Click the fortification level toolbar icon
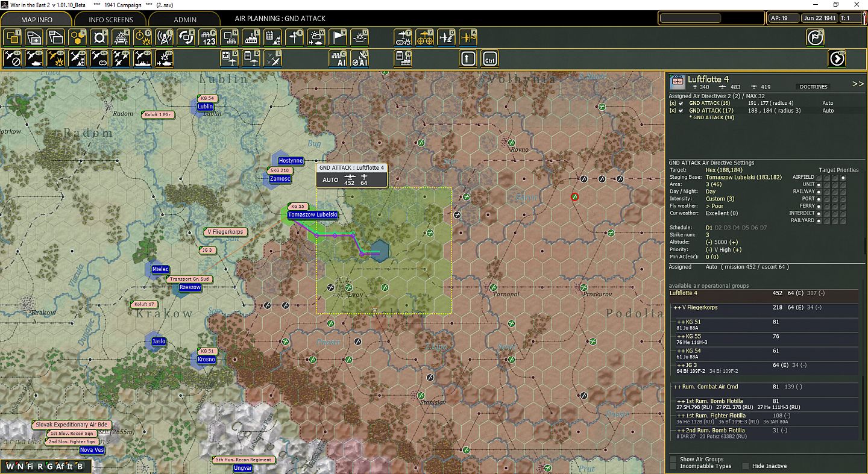868x474 pixels. [99, 37]
